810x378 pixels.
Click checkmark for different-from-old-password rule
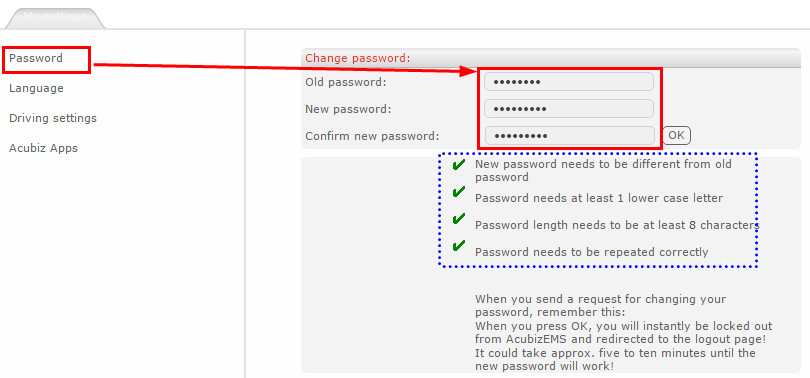point(458,165)
